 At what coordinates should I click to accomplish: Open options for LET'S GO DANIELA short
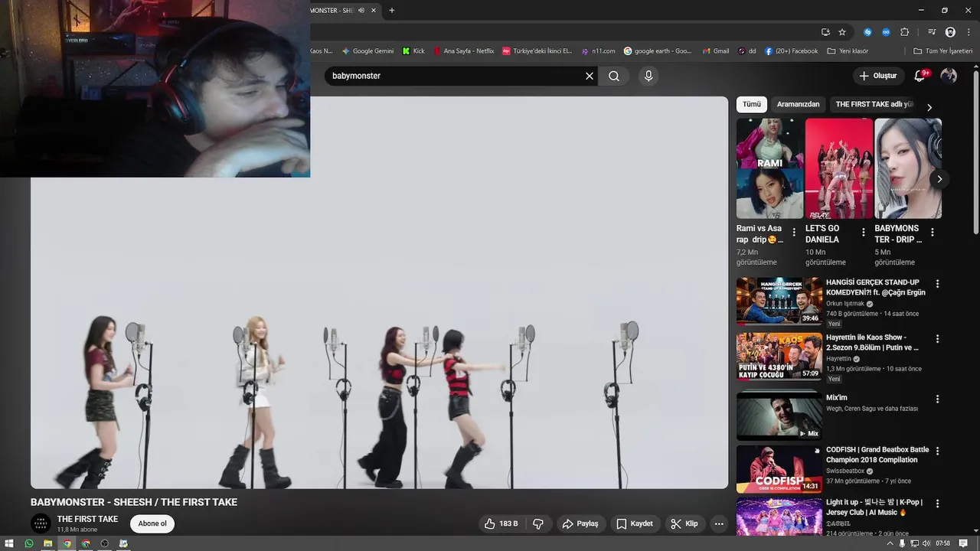(x=863, y=232)
